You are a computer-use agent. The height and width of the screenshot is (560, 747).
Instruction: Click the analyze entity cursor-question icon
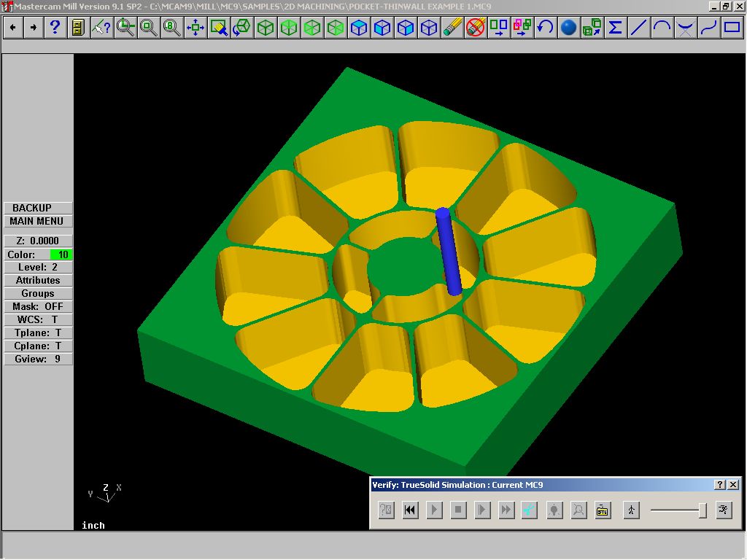point(101,28)
